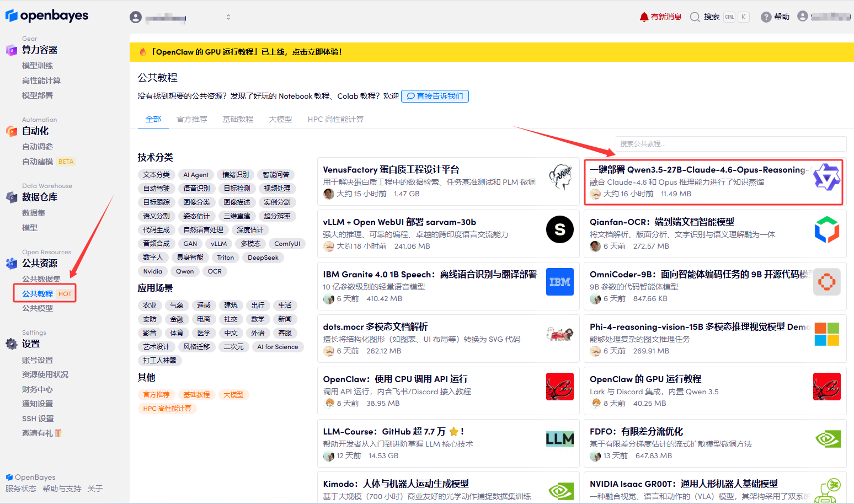Open the 帮助与支持 footer link
The width and height of the screenshot is (854, 504).
pos(62,489)
